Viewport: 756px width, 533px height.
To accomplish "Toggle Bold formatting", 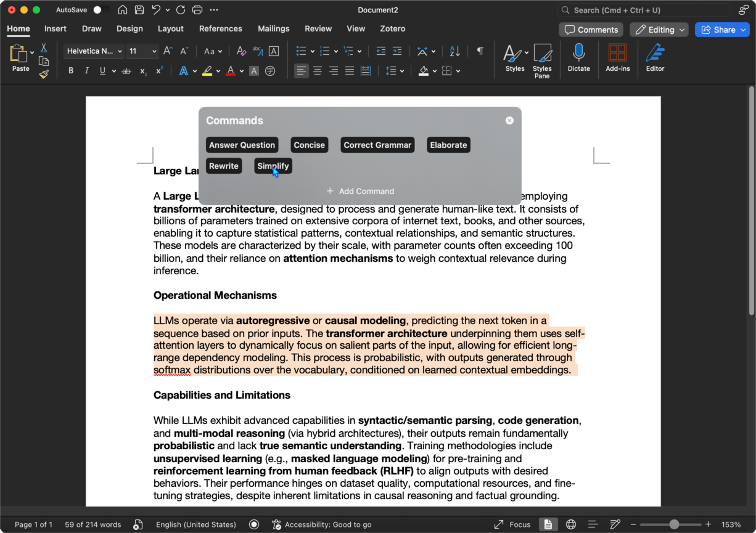I will pos(71,71).
